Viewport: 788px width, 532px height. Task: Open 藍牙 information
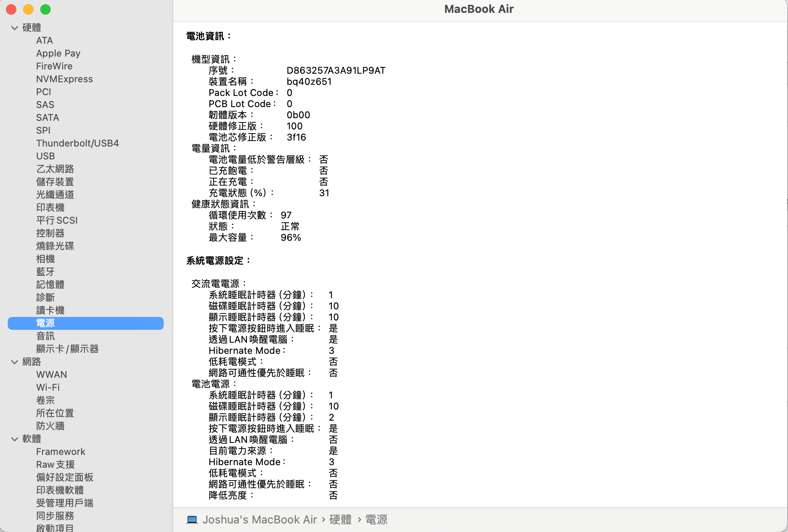tap(45, 272)
